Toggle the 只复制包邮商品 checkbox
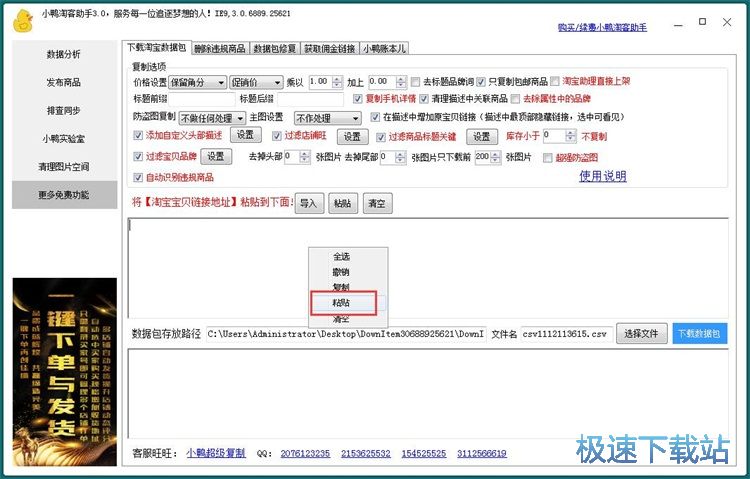The image size is (750, 479). pyautogui.click(x=481, y=82)
